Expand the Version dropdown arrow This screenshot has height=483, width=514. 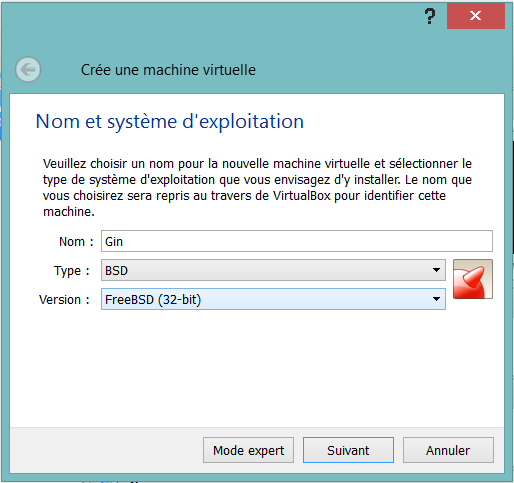coord(436,299)
